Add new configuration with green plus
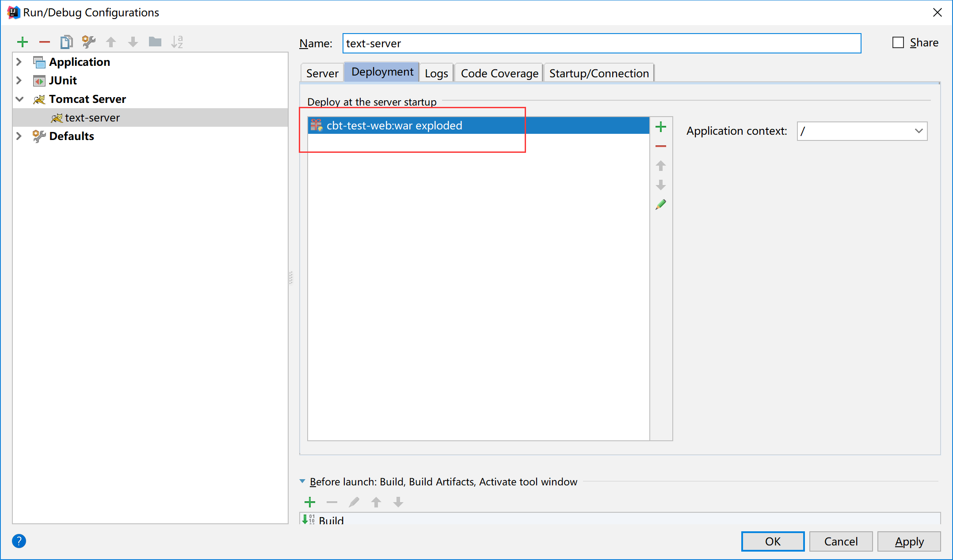Screen dimensions: 953x560 coord(23,42)
